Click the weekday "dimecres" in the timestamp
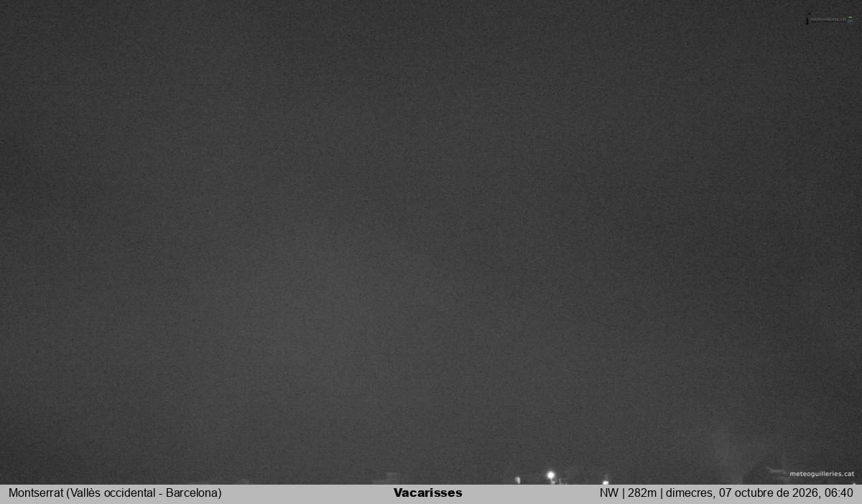The height and width of the screenshot is (504, 862). 688,493
